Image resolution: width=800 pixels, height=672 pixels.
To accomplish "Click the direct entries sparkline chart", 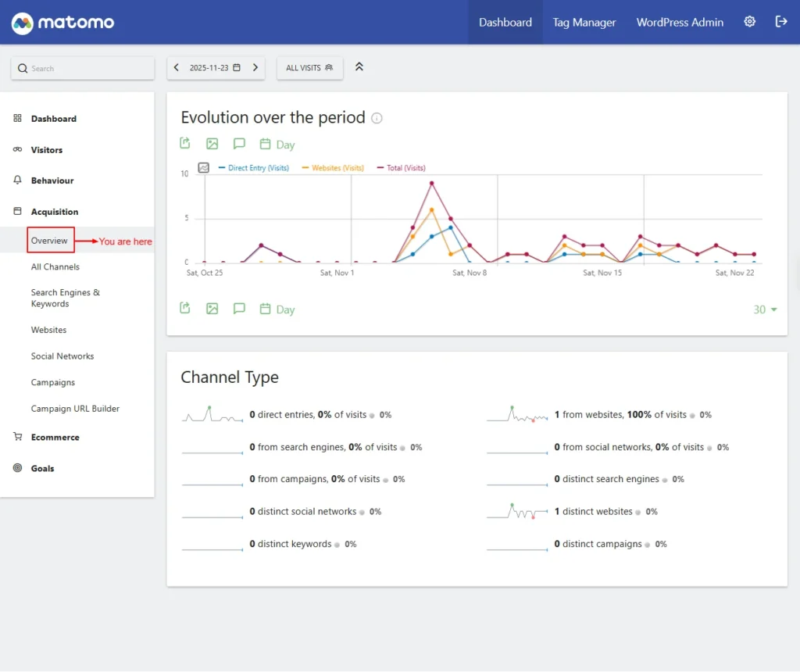I will coord(212,415).
